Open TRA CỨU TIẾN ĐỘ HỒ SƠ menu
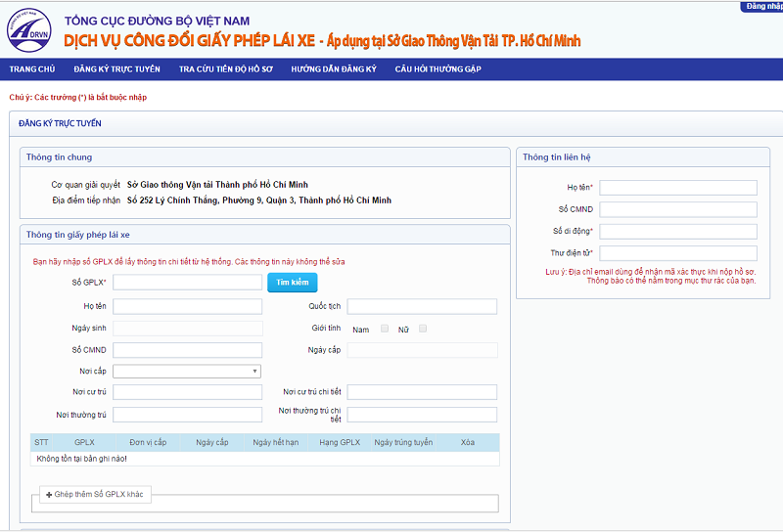The width and height of the screenshot is (783, 532). (226, 69)
